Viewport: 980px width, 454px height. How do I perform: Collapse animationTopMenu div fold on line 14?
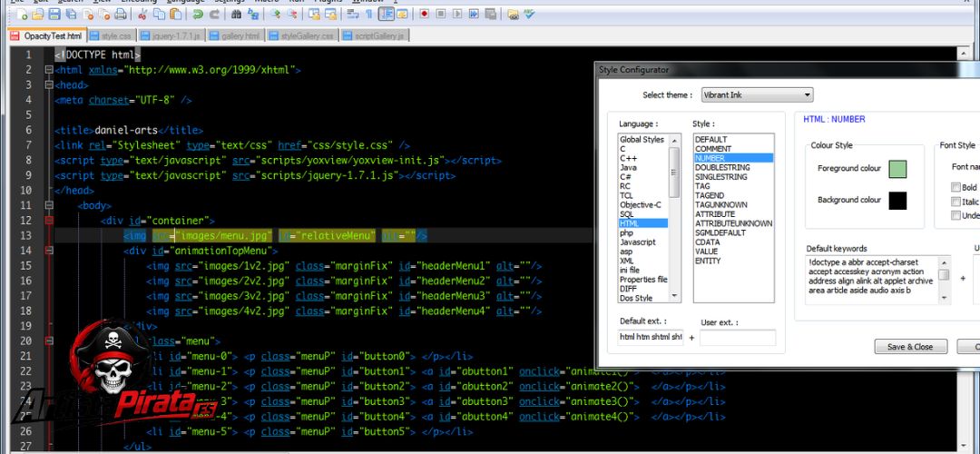[x=49, y=250]
